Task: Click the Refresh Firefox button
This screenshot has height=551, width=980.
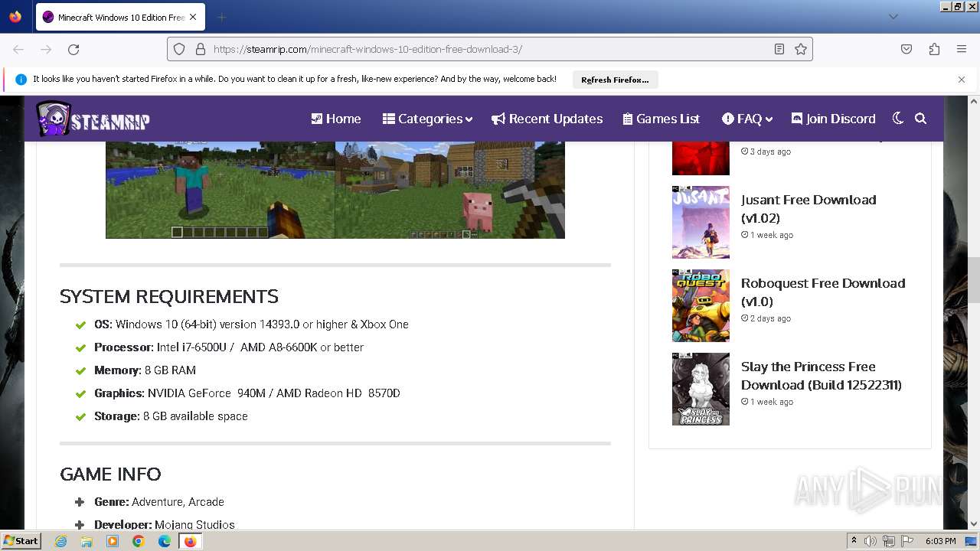Action: 615,80
